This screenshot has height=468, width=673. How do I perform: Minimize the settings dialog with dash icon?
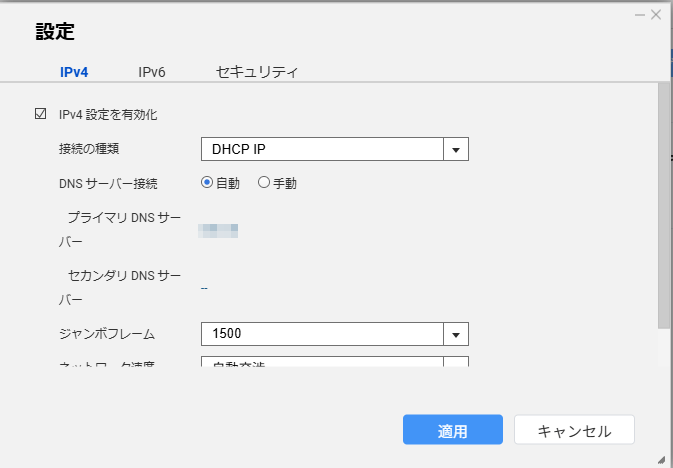(639, 14)
